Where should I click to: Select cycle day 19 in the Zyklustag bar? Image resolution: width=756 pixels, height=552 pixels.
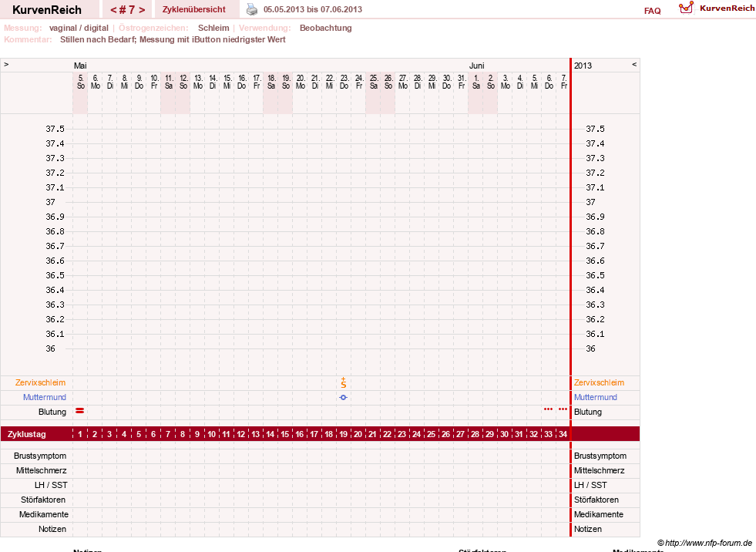tap(343, 434)
